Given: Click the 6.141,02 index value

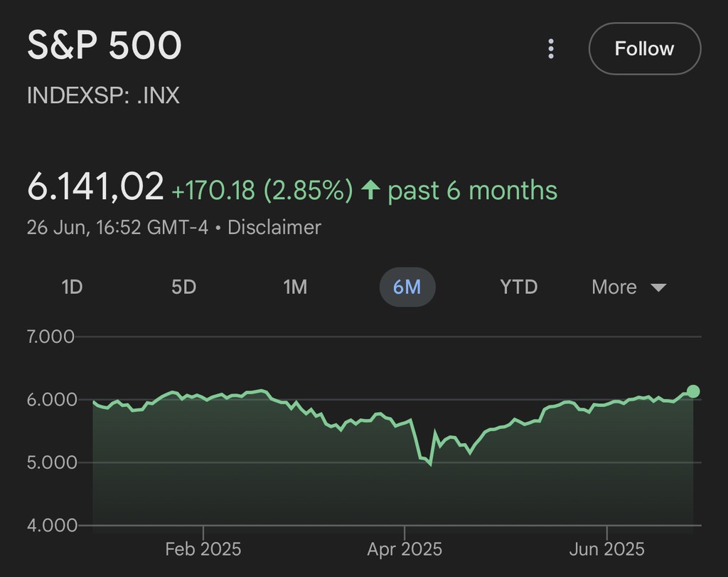Looking at the screenshot, I should [95, 187].
